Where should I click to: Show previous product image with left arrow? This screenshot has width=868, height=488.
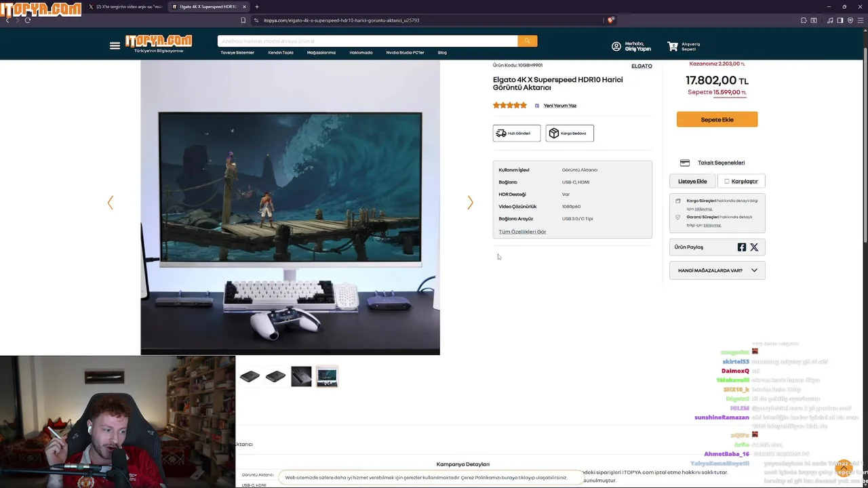point(110,203)
